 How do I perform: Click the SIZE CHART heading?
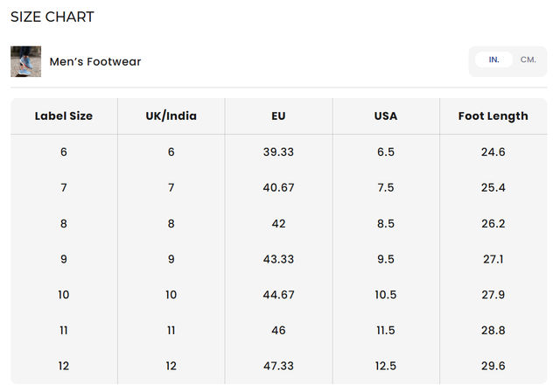(52, 17)
